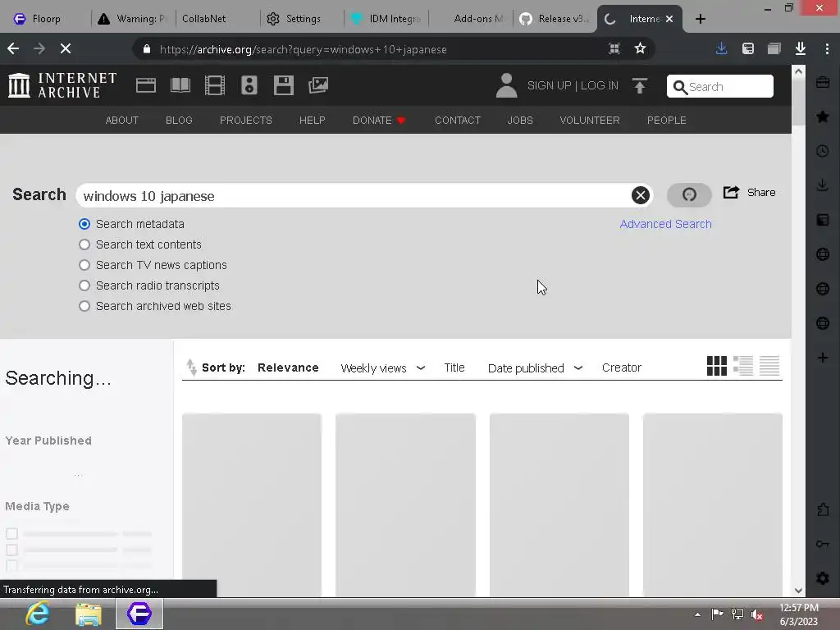840x630 pixels.
Task: Bookmark this page with star icon
Action: [x=640, y=48]
